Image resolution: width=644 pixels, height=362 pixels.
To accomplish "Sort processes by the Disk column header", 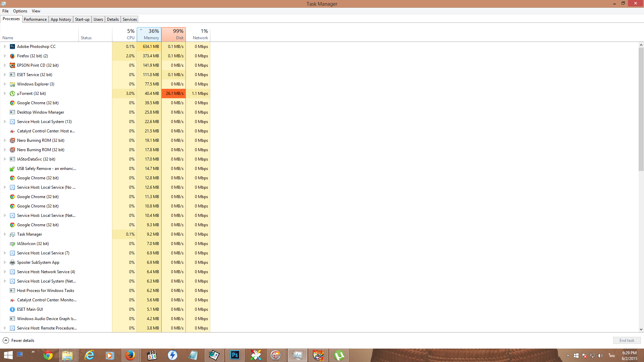I will 173,34.
